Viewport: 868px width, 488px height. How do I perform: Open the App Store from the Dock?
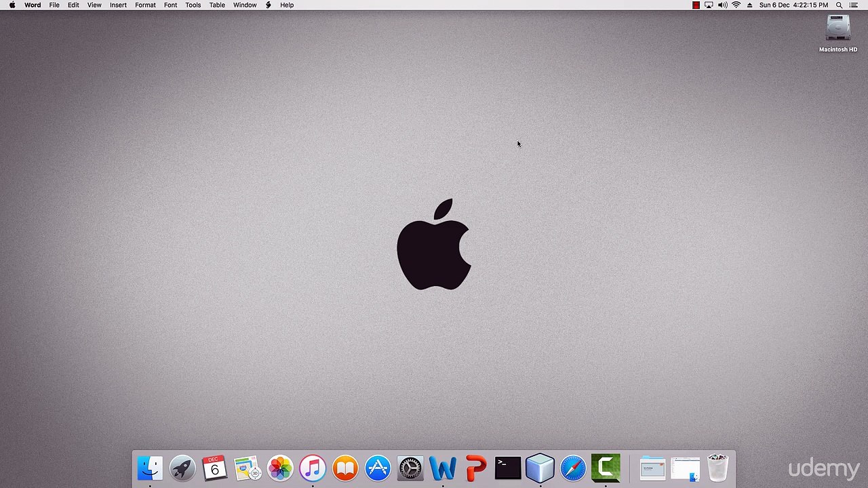tap(378, 468)
